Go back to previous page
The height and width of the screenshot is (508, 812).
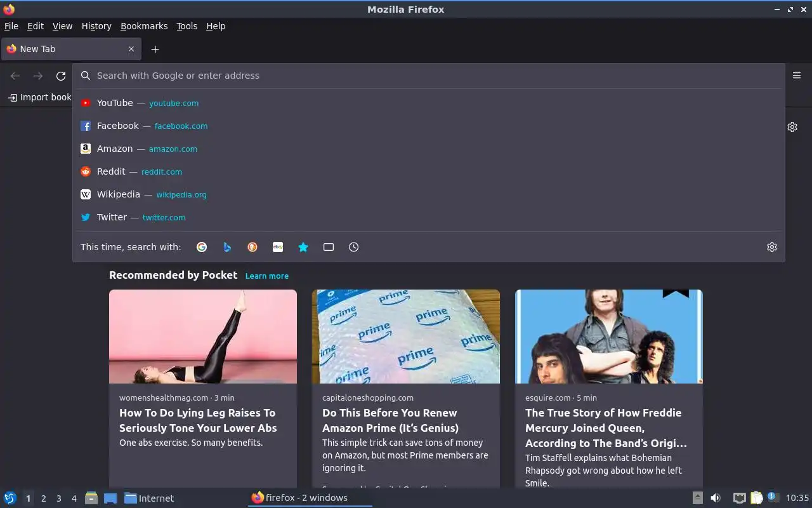click(15, 76)
